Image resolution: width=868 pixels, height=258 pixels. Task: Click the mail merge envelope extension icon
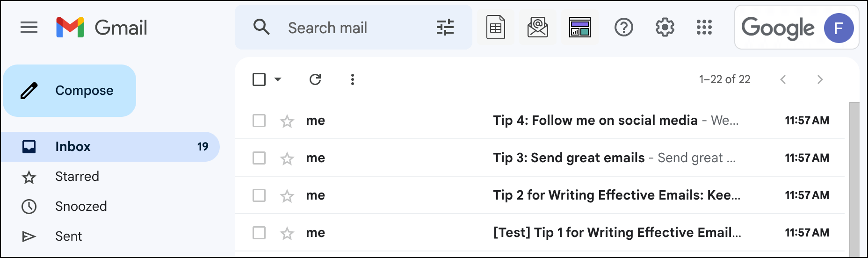tap(537, 28)
